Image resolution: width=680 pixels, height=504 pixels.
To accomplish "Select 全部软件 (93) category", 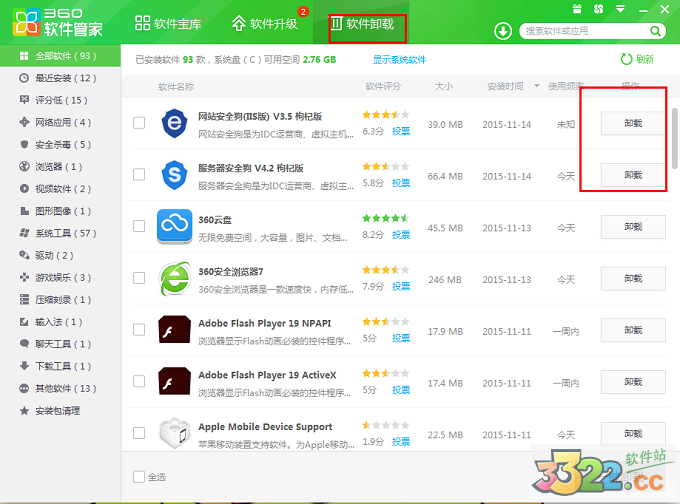I will 60,56.
